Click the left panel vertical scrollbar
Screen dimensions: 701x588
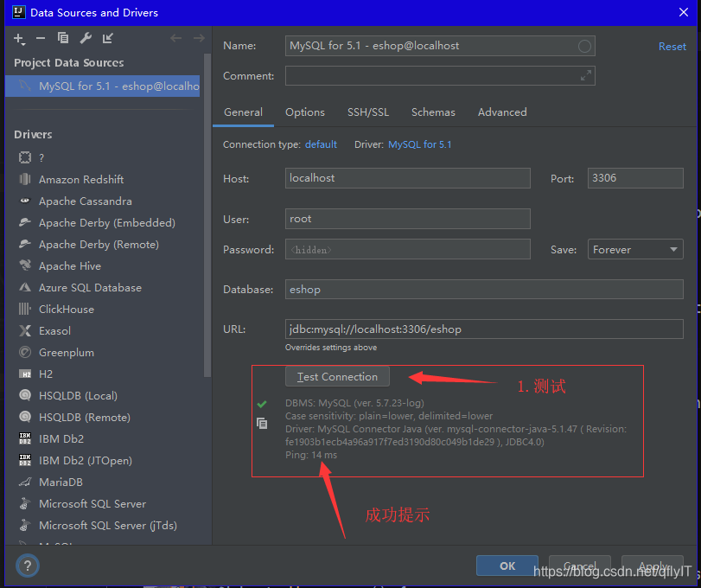[207, 215]
